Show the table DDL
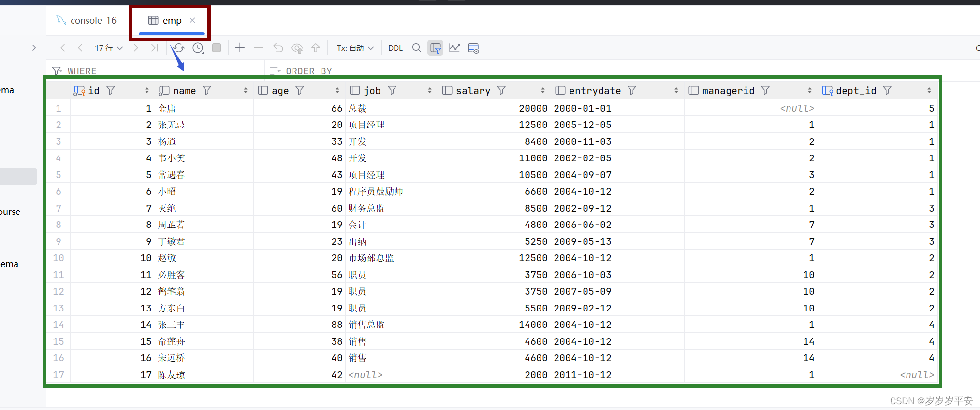This screenshot has width=980, height=410. [x=395, y=48]
